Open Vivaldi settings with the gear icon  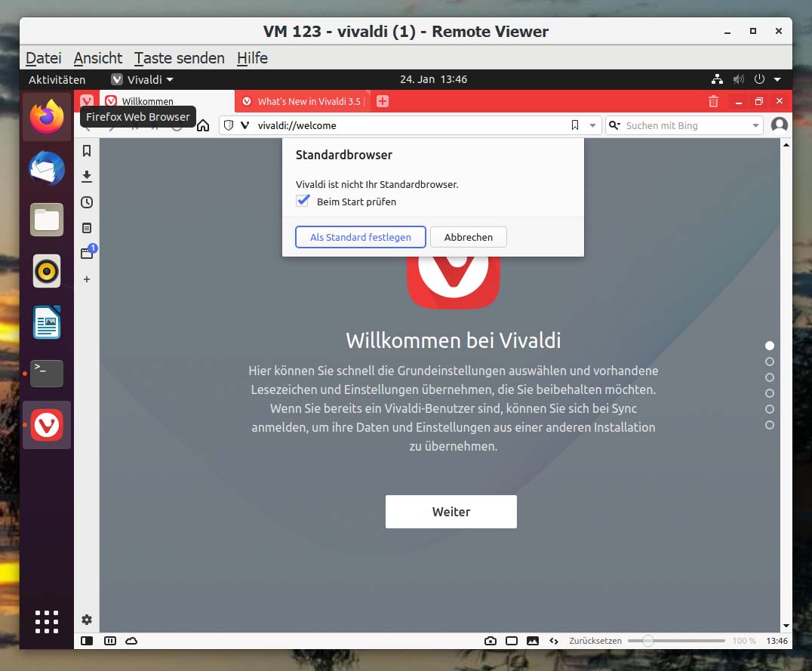[x=87, y=620]
